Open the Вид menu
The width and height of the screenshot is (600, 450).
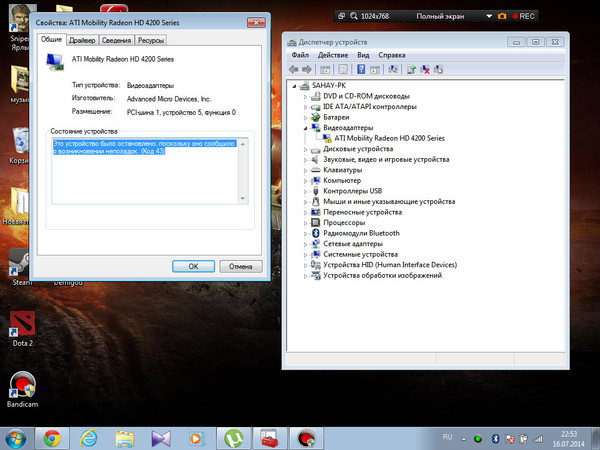[x=363, y=55]
